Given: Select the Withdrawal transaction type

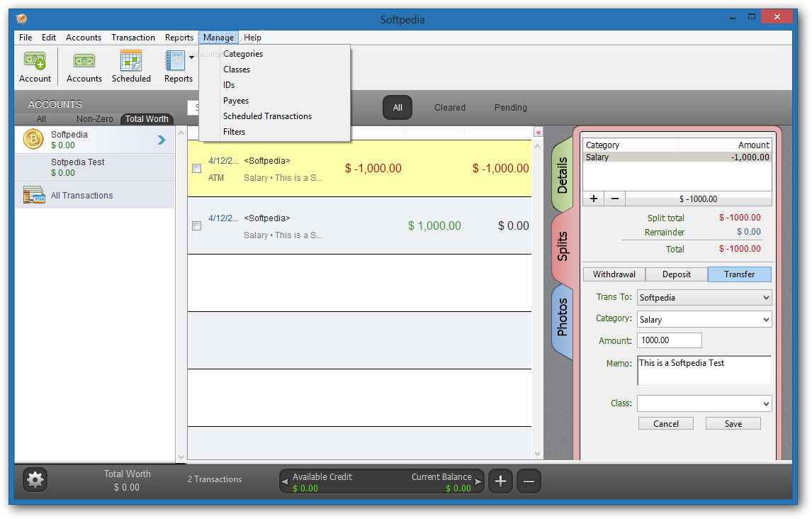Looking at the screenshot, I should tap(614, 274).
